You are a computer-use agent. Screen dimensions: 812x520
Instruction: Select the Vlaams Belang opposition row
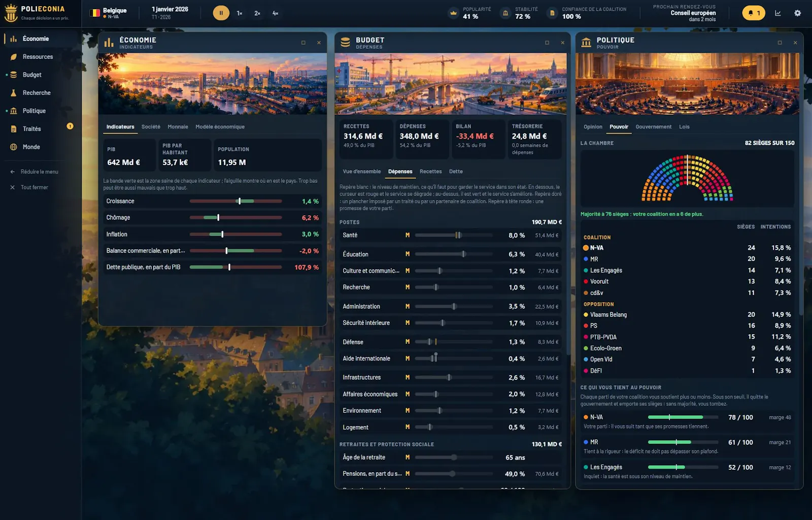click(687, 315)
